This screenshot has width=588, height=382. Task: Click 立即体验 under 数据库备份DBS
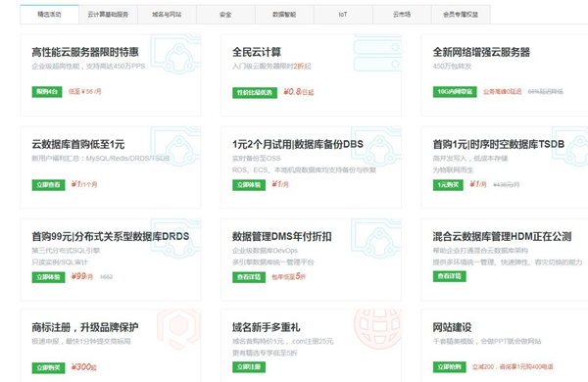pyautogui.click(x=249, y=184)
